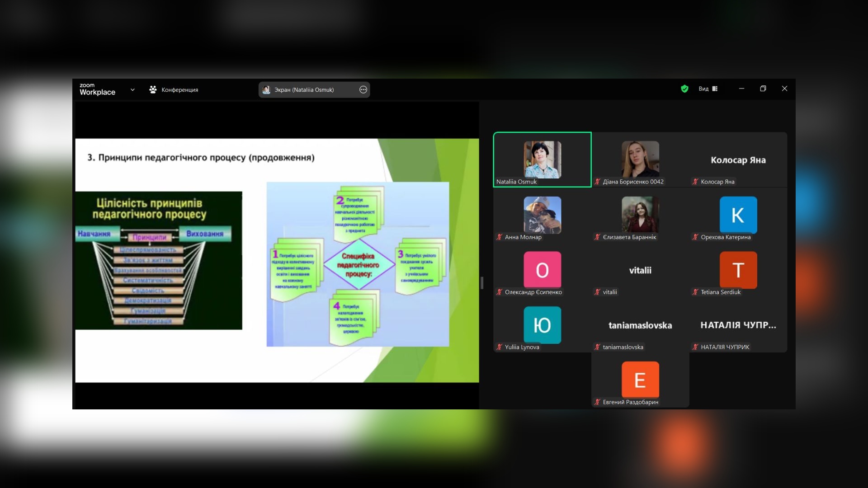Image resolution: width=868 pixels, height=488 pixels.
Task: Expand the Zoom Workplace dropdown chevron
Action: click(x=132, y=89)
